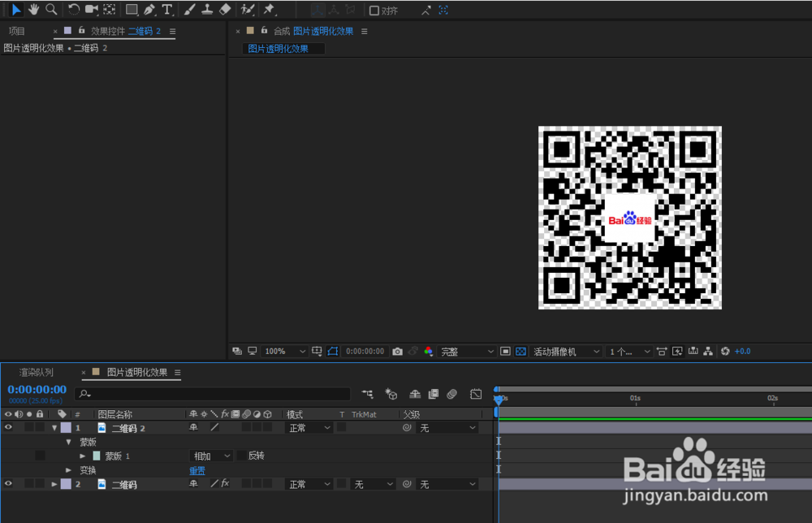Click the region of interest icon

505,352
